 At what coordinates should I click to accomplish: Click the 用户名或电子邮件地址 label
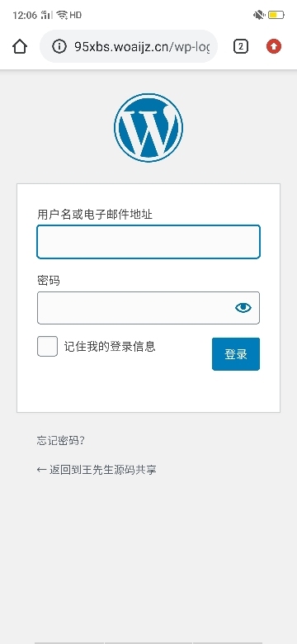click(x=95, y=214)
